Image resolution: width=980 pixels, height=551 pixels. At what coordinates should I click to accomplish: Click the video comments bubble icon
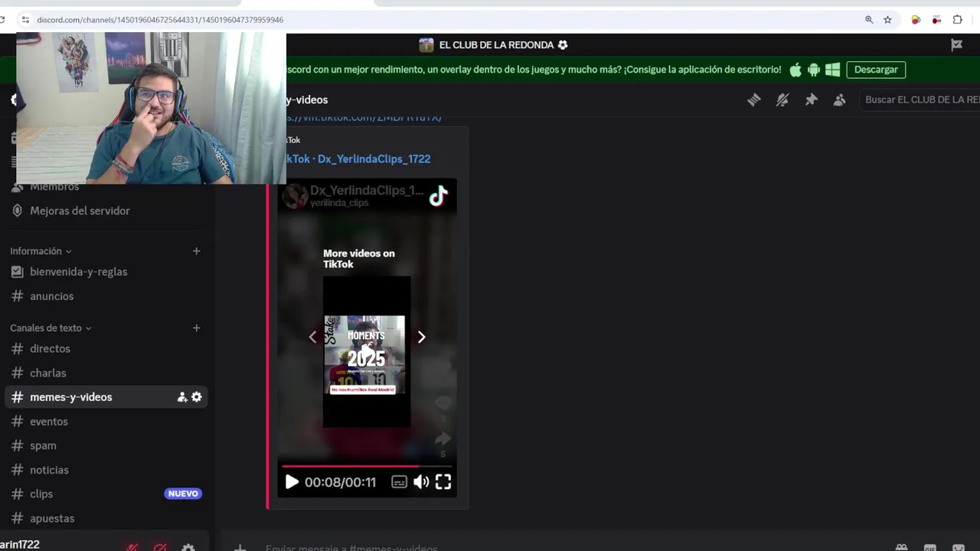(443, 403)
